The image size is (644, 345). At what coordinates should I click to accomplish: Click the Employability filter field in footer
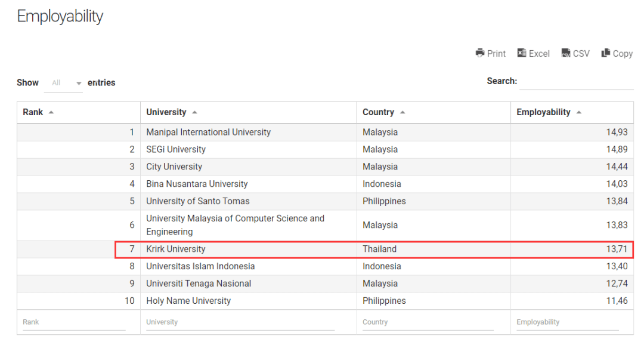(x=567, y=322)
